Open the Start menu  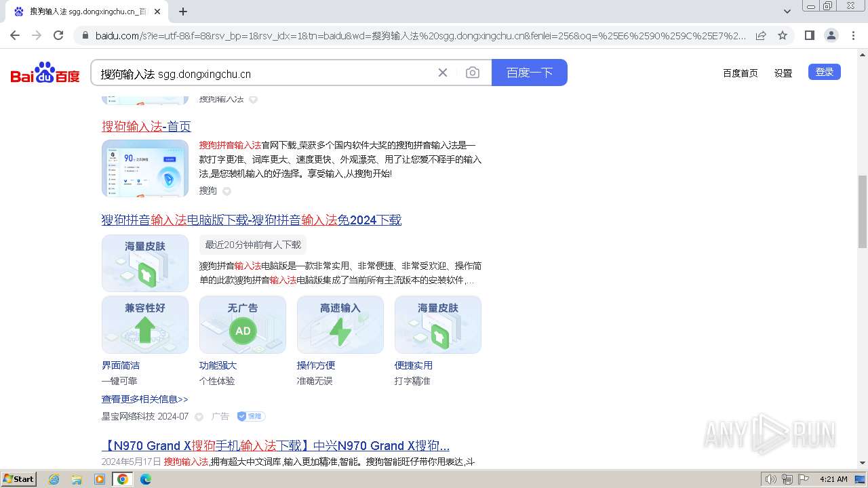(18, 479)
